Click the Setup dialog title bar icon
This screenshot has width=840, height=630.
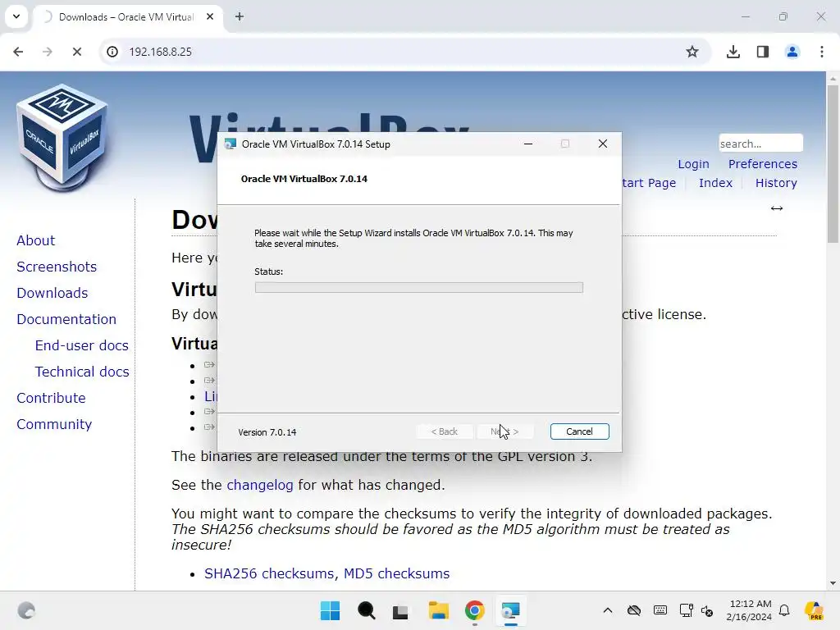click(x=231, y=144)
